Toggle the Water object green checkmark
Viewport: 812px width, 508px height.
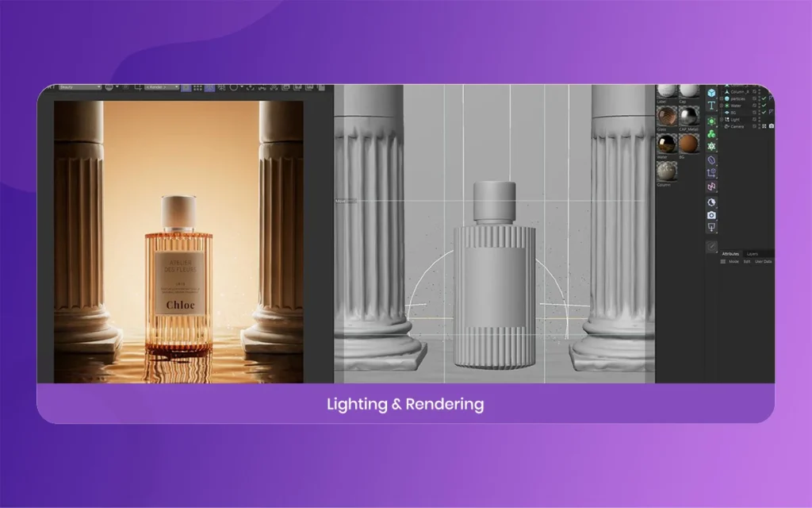click(x=764, y=106)
